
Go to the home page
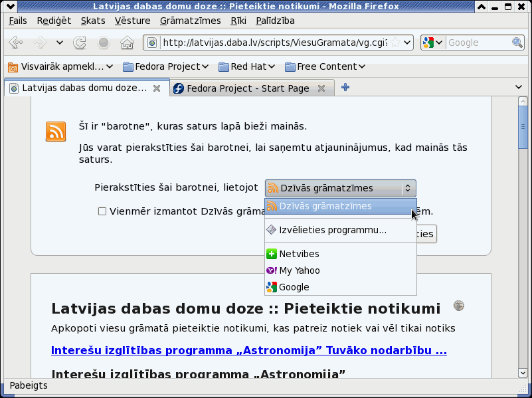coord(128,43)
